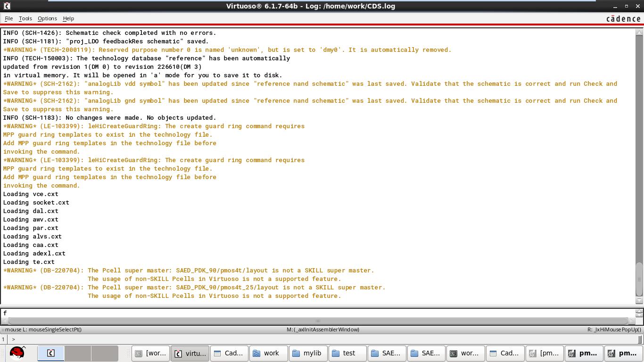The height and width of the screenshot is (362, 644).
Task: Open the Tools menu
Action: pyautogui.click(x=25, y=18)
